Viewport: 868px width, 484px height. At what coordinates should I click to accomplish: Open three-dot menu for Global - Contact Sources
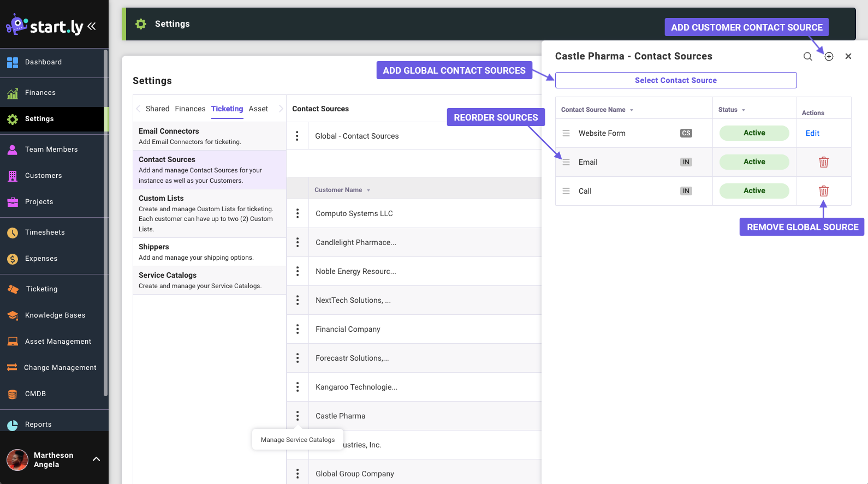pos(297,136)
